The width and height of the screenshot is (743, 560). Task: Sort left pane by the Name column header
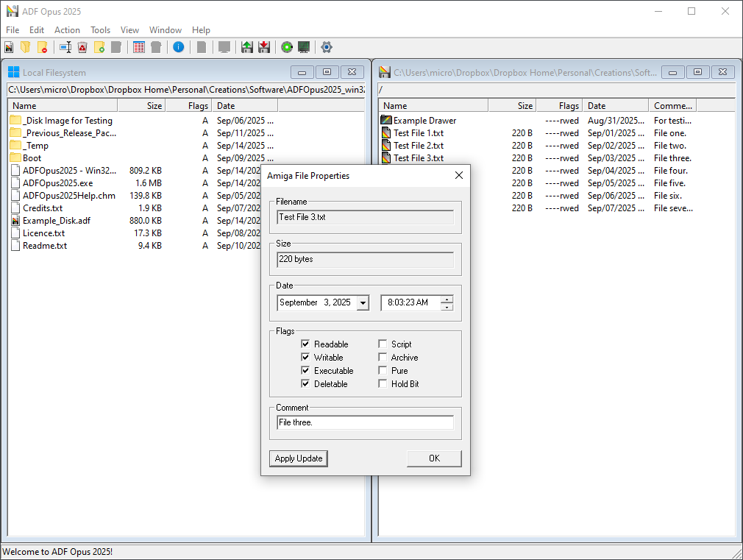click(63, 106)
